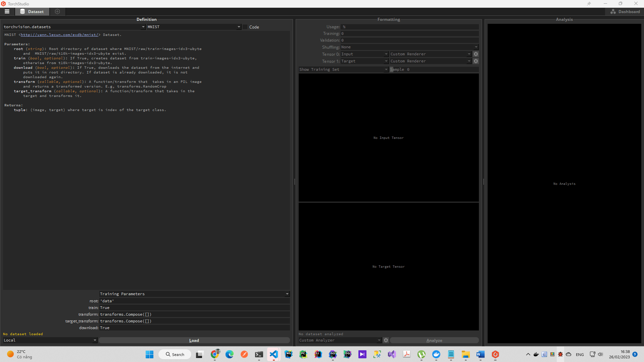644x362 pixels.
Task: Edit the root parameter field
Action: pyautogui.click(x=194, y=301)
